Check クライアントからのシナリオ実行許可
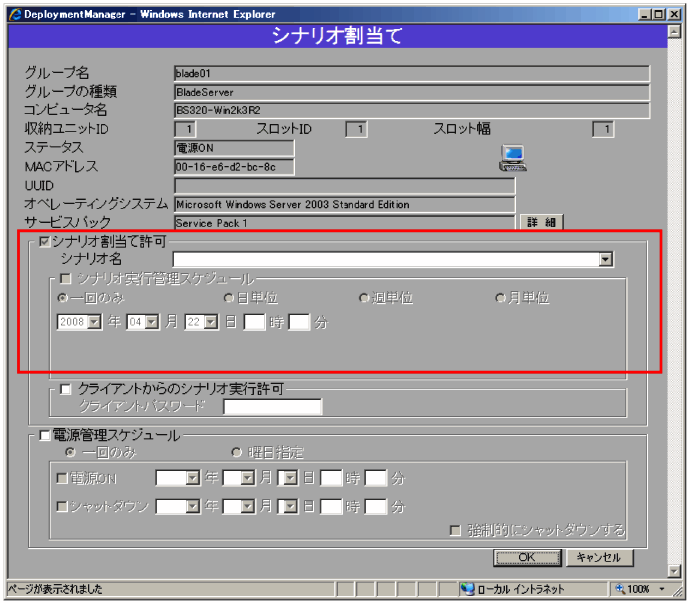 (x=65, y=389)
